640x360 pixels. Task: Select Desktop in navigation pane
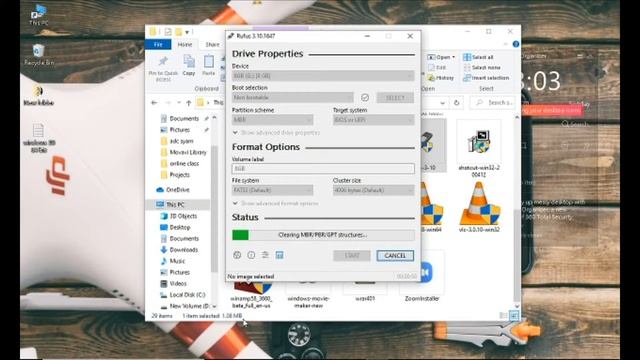[x=180, y=227]
